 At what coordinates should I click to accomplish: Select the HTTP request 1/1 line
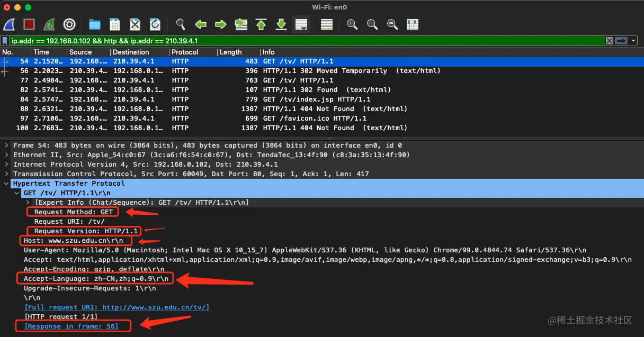pos(62,317)
